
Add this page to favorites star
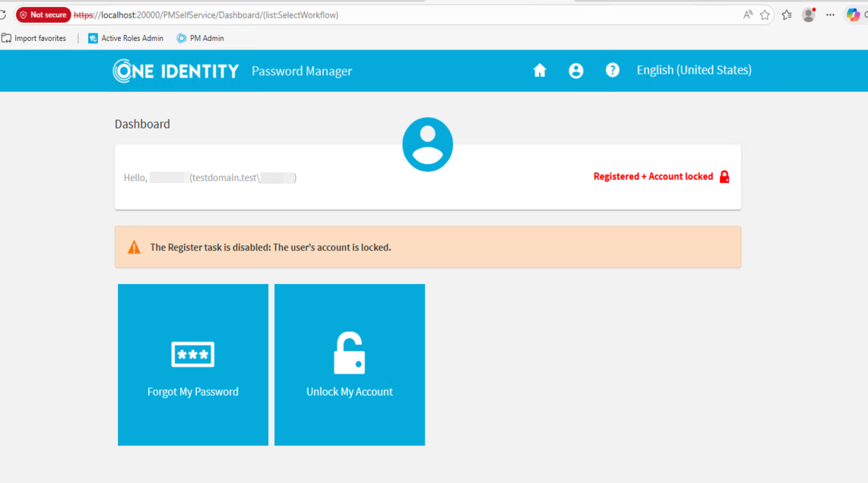(765, 15)
